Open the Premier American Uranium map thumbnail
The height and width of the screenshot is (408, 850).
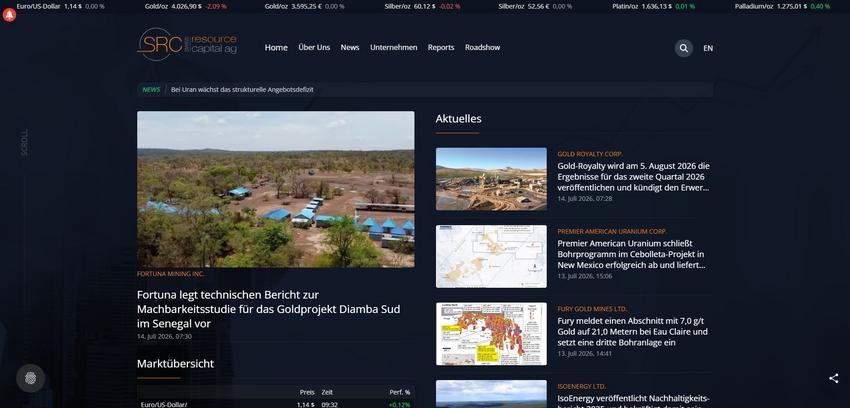click(491, 256)
